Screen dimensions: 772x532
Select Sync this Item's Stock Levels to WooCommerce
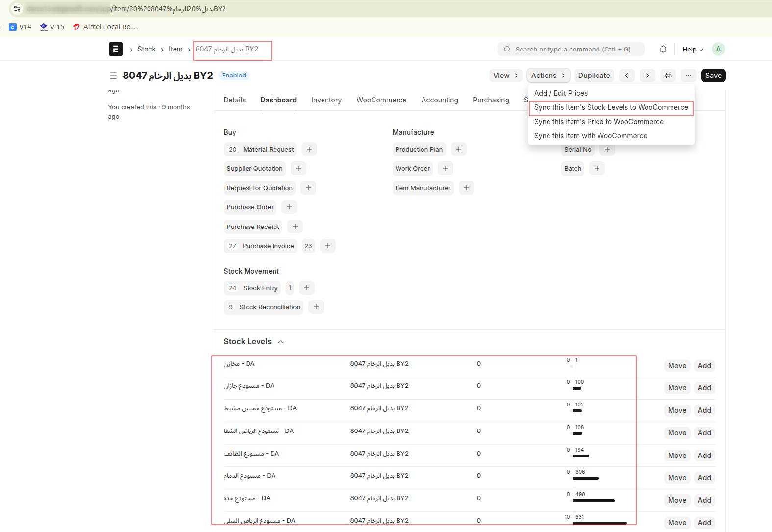coord(611,107)
